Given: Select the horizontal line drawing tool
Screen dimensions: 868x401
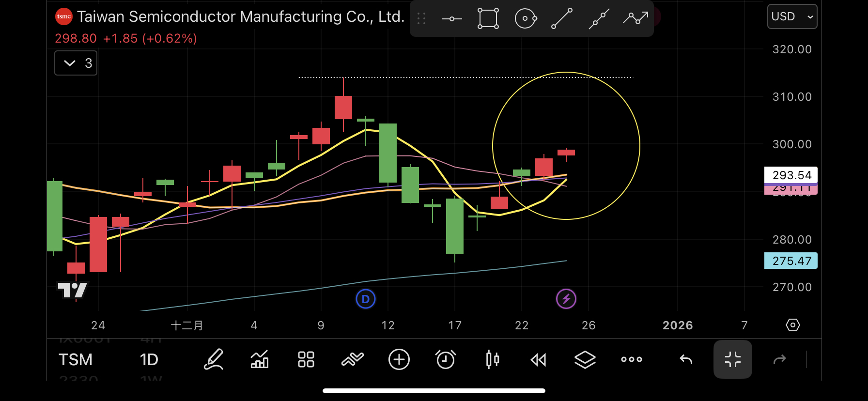Looking at the screenshot, I should click(452, 19).
